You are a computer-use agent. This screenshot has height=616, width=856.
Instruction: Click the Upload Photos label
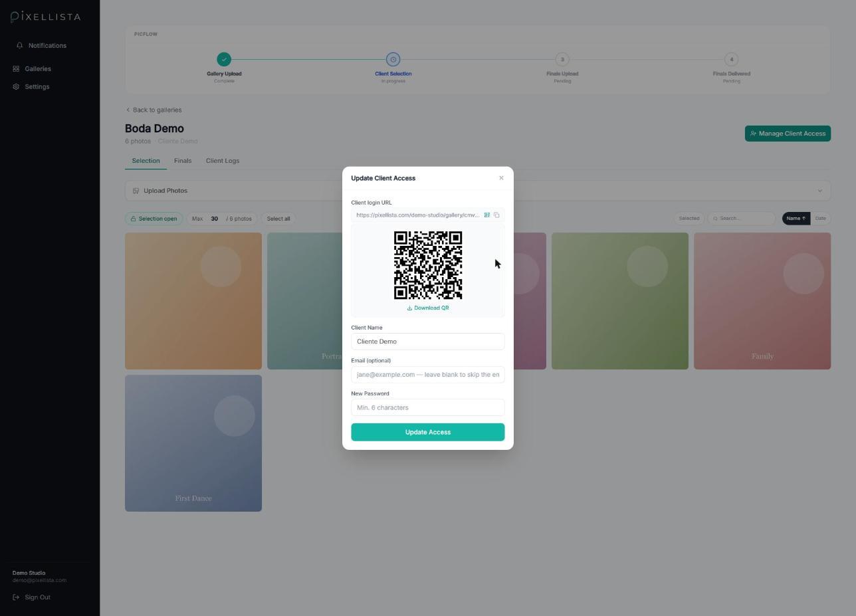[x=165, y=191]
